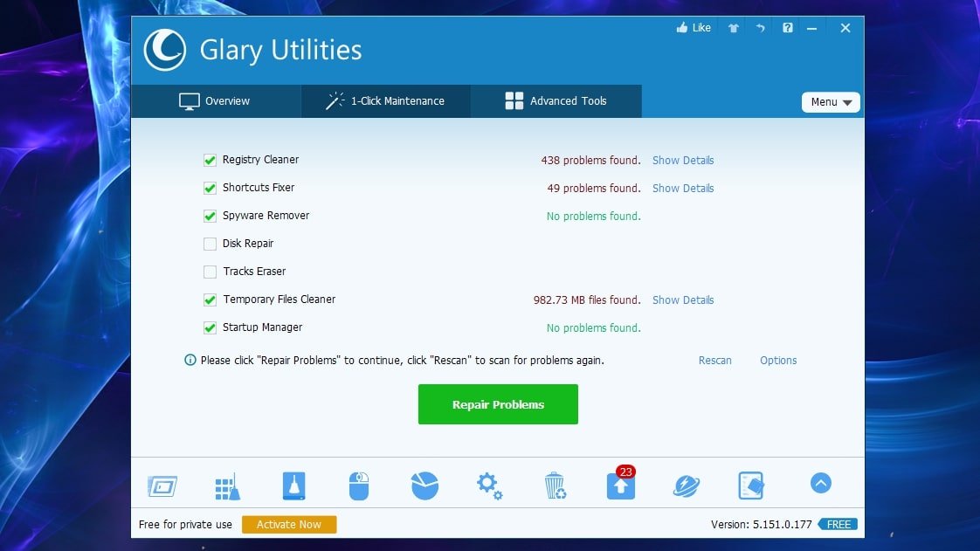Viewport: 980px width, 551px height.
Task: Show Details for Temporary Files Cleaner
Action: 683,300
